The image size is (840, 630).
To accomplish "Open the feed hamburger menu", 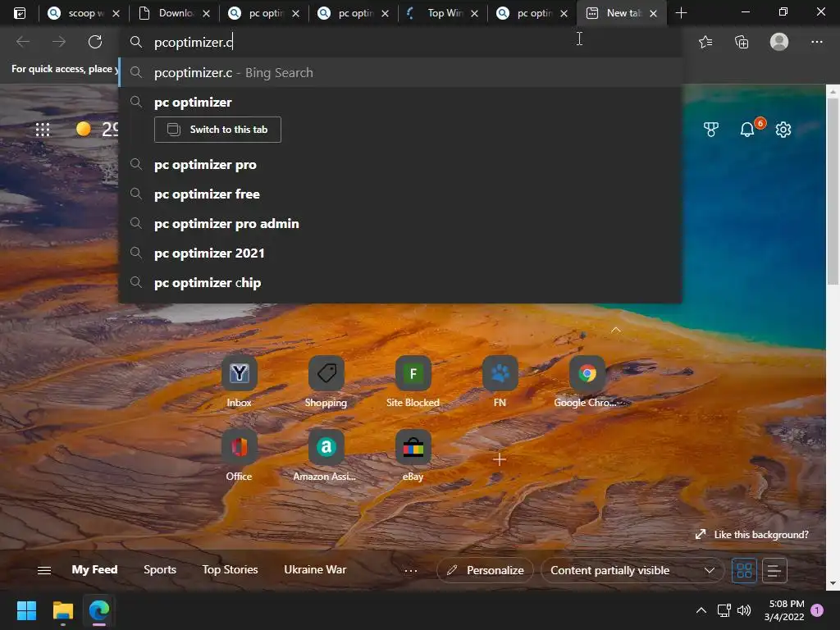I will (44, 571).
